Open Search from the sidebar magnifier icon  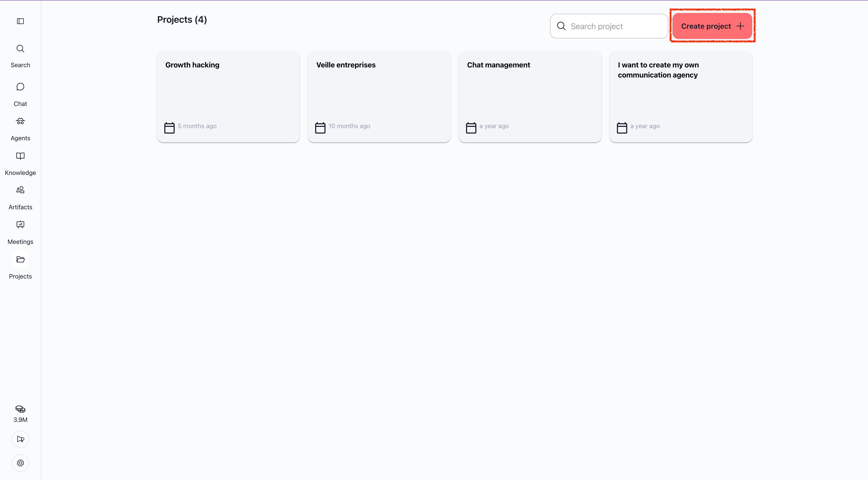pyautogui.click(x=20, y=49)
